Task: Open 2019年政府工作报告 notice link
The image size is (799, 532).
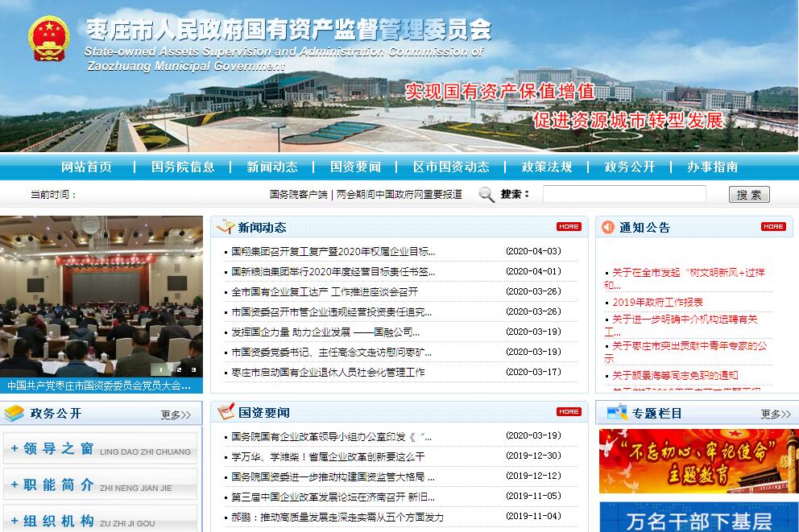Action: click(x=657, y=302)
